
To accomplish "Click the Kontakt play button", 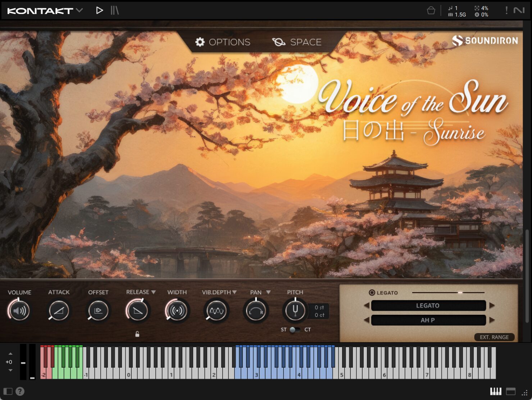I will (99, 10).
